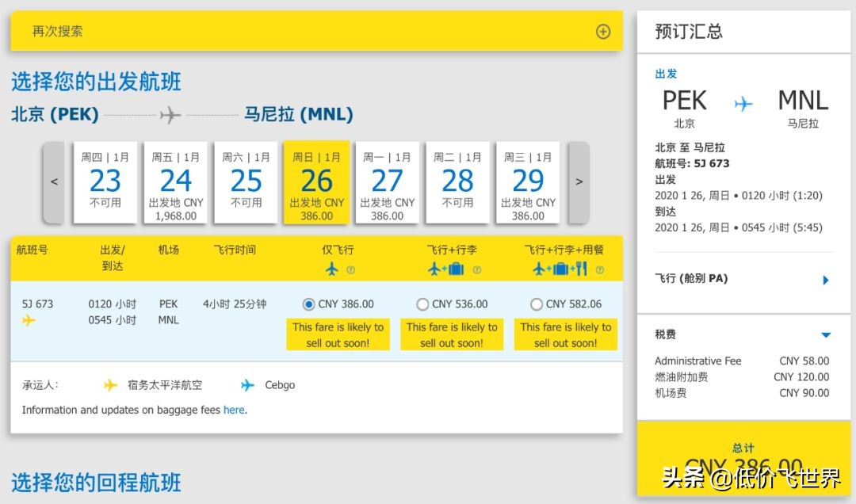Select the 周一 1月27 date tab

[387, 182]
